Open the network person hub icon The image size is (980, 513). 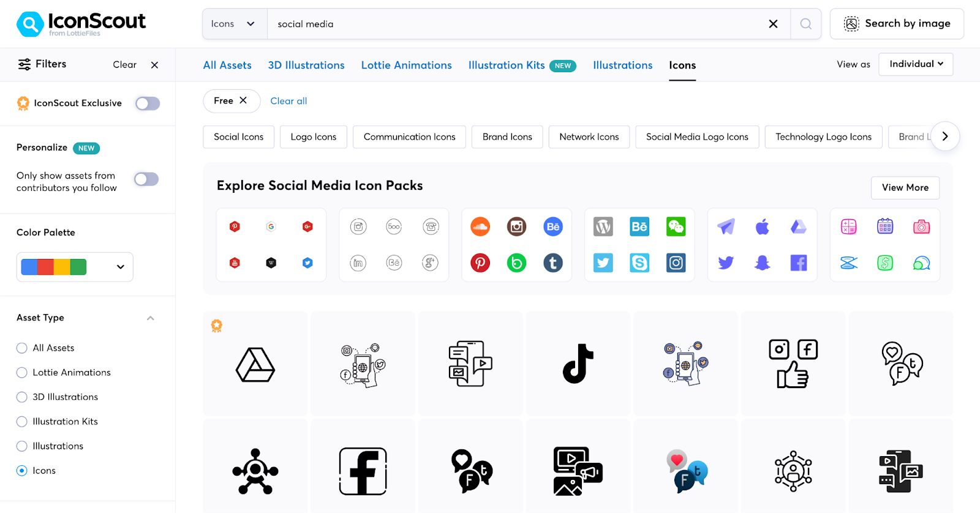click(255, 471)
